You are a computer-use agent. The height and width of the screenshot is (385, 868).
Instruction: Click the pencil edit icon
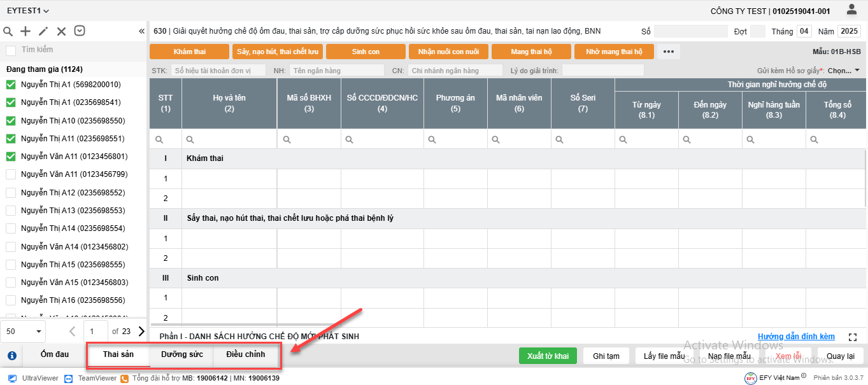pos(43,31)
